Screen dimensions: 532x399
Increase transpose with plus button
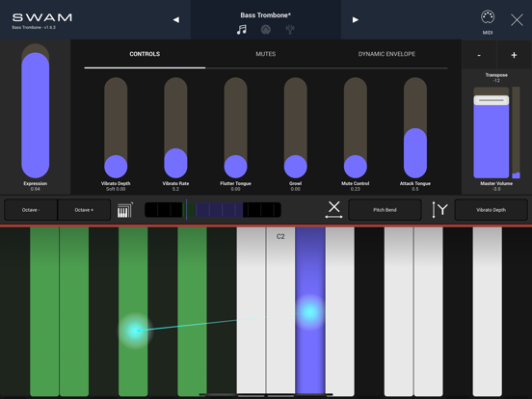point(514,55)
